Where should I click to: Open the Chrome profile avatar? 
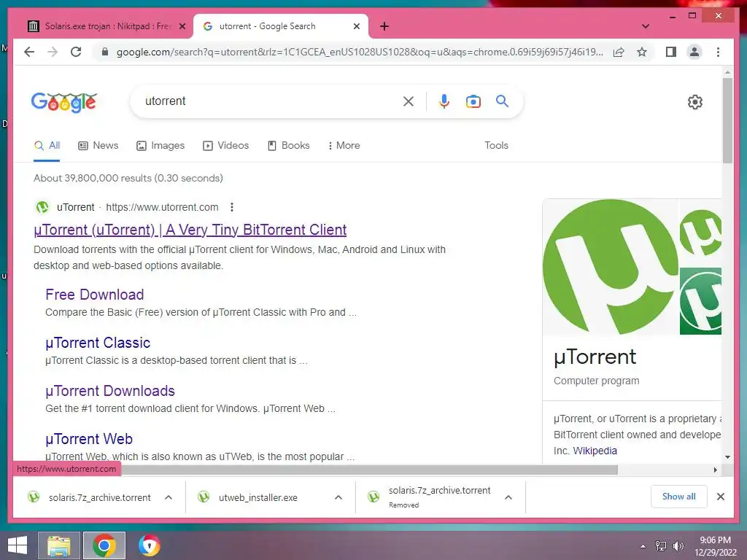pos(694,52)
